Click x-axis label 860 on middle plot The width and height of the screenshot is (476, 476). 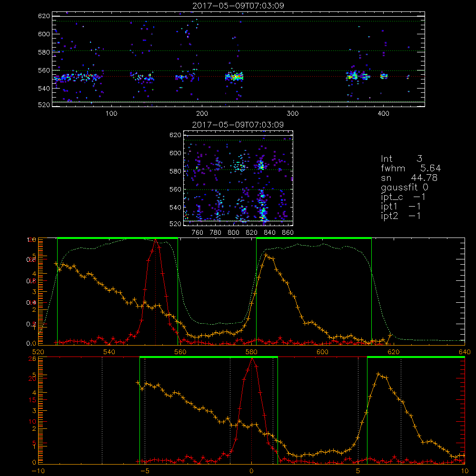coord(288,233)
